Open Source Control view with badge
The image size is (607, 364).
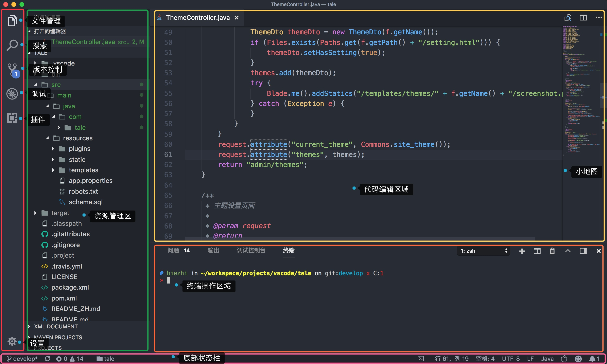[x=12, y=69]
